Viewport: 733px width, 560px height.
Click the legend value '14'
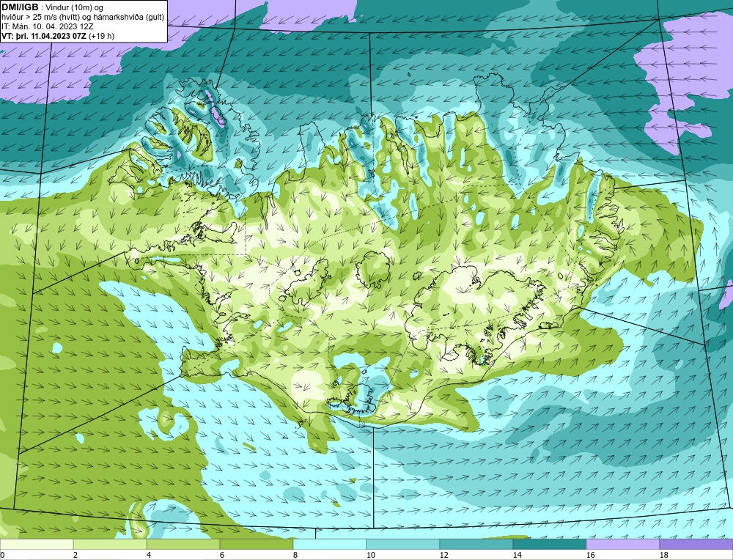[x=517, y=555]
